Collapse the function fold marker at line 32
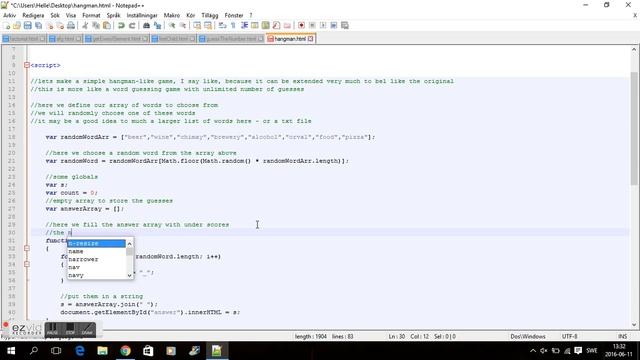 [27, 249]
